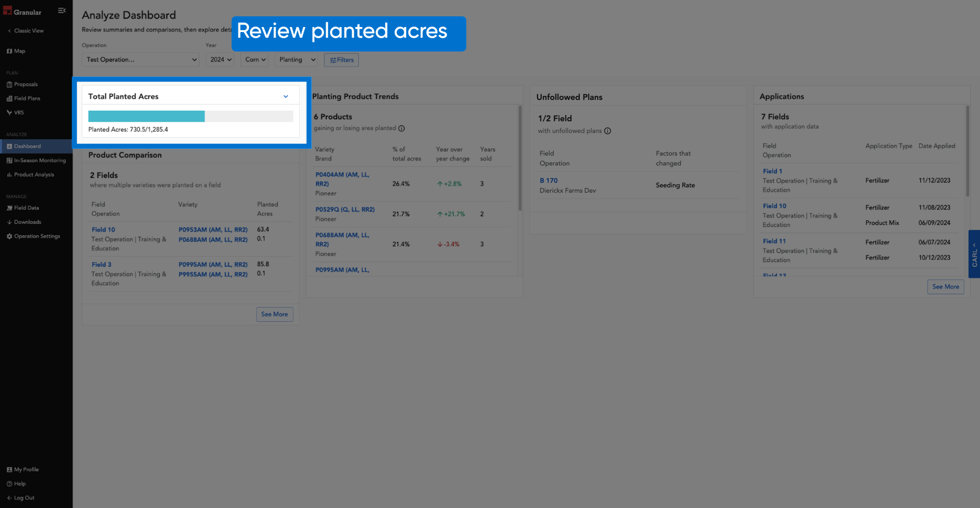Click See More in Product Comparison
The height and width of the screenshot is (508, 980).
(275, 314)
